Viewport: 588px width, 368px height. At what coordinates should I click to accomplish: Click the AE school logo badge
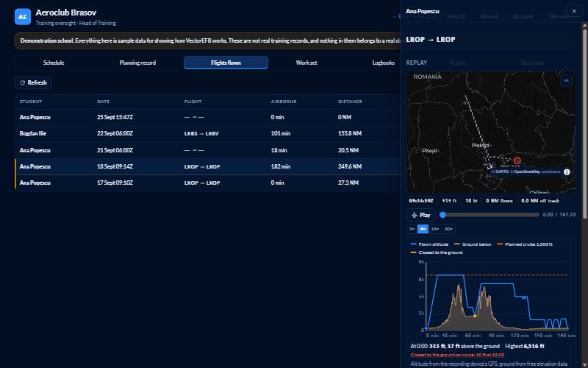coord(23,17)
